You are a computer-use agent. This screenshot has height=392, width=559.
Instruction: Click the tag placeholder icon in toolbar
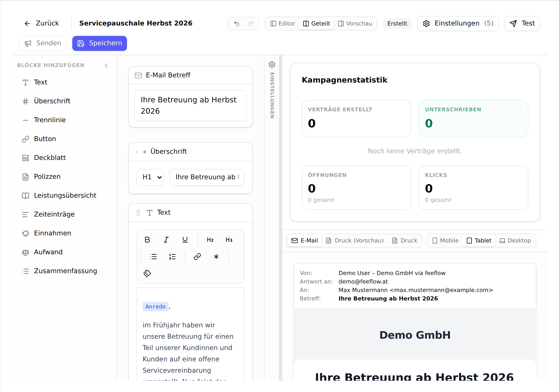(147, 273)
